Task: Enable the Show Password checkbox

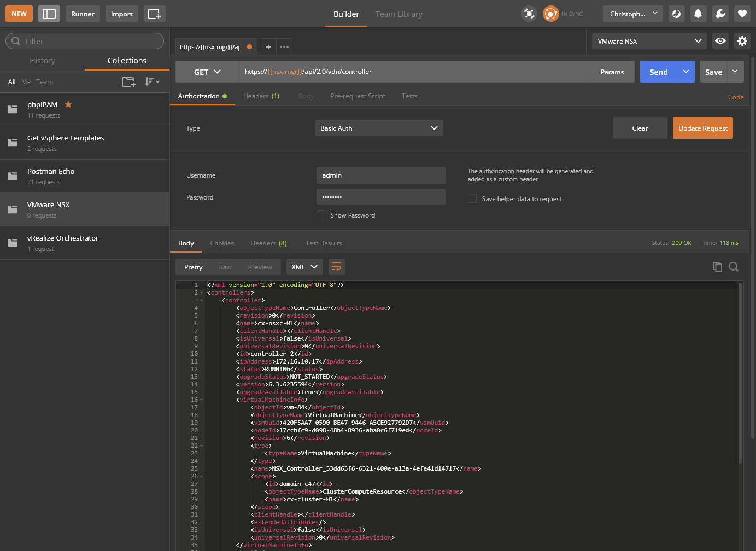Action: pos(321,215)
